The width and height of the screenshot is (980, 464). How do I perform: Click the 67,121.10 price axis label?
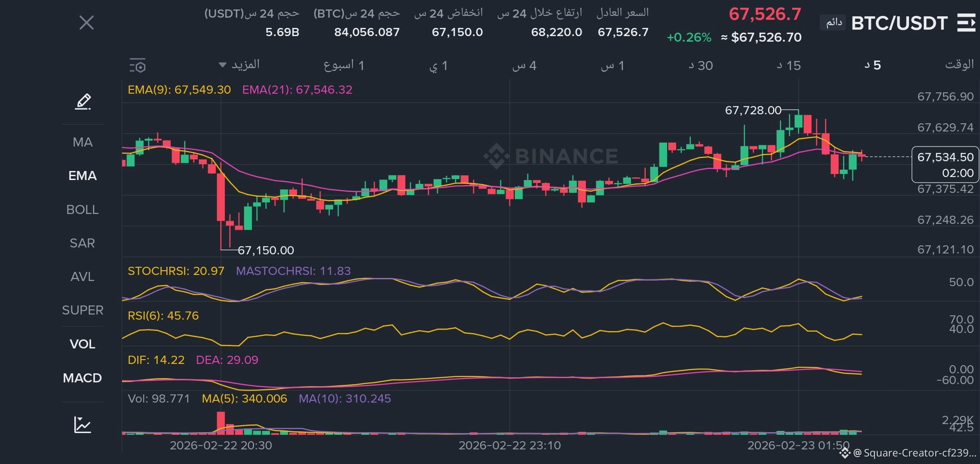[x=946, y=250]
